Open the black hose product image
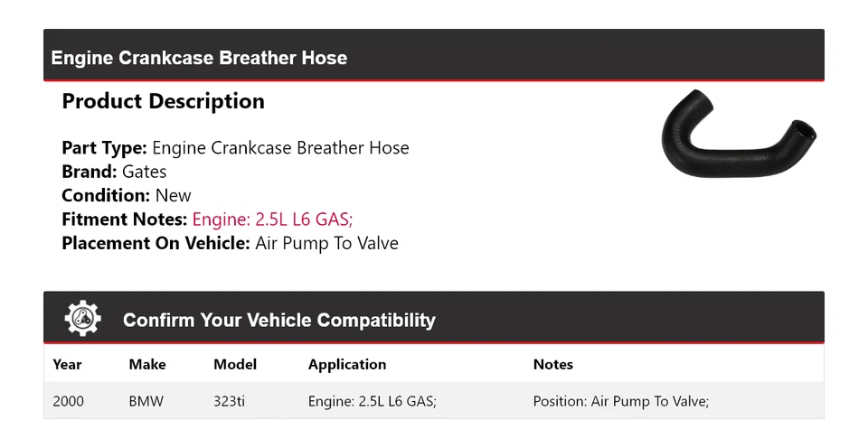 738,140
